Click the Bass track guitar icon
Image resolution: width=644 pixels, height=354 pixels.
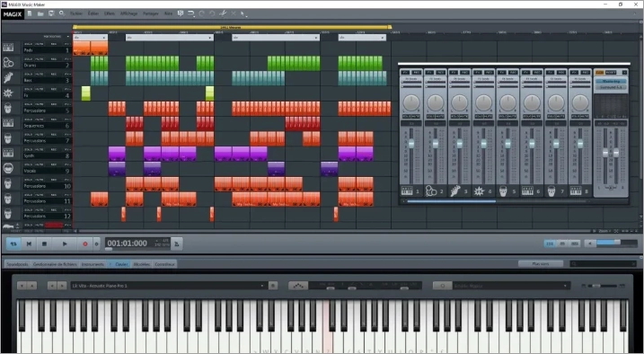point(8,77)
